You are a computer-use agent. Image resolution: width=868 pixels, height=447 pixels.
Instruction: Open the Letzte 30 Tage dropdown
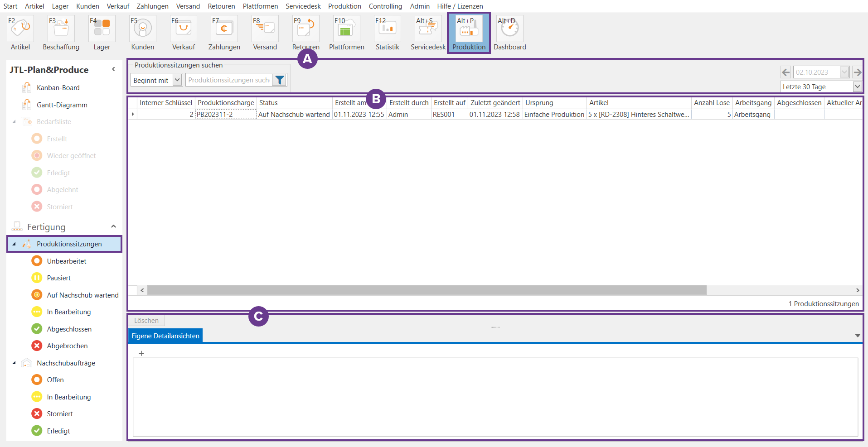[x=857, y=87]
